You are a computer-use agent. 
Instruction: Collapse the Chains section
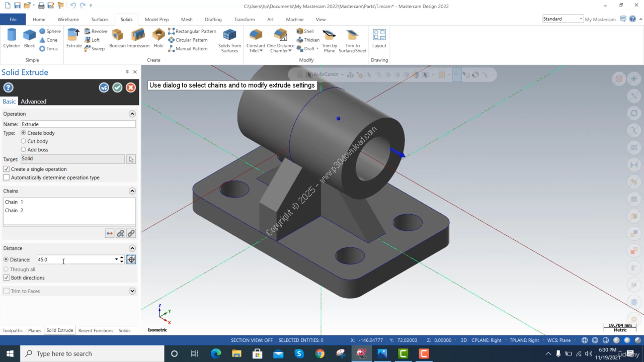[132, 191]
